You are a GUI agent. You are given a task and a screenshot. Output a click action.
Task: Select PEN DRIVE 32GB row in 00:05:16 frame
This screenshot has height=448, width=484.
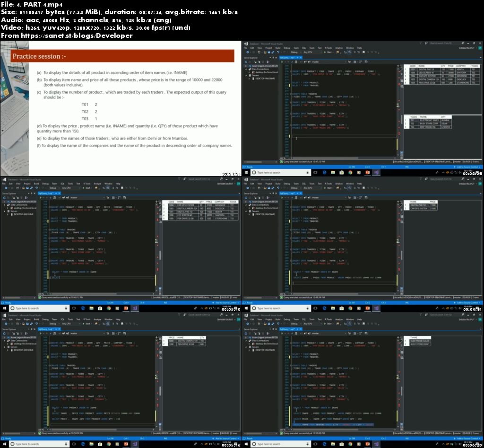184,344
